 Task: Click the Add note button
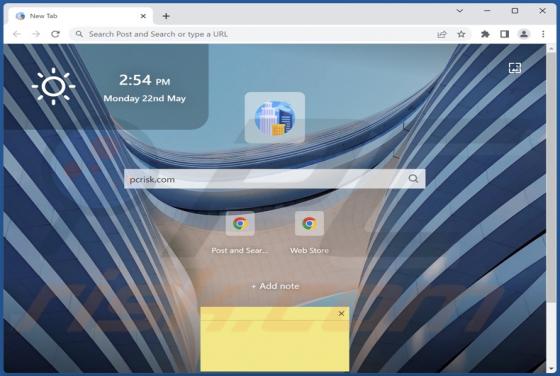pos(275,286)
